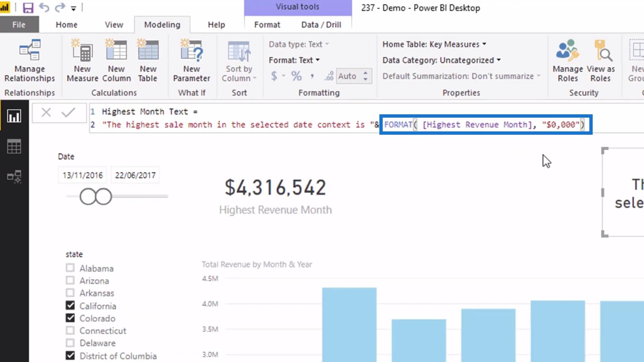Viewport: 644px width, 362px height.
Task: Add a New Parameter (What If)
Action: coord(192,61)
